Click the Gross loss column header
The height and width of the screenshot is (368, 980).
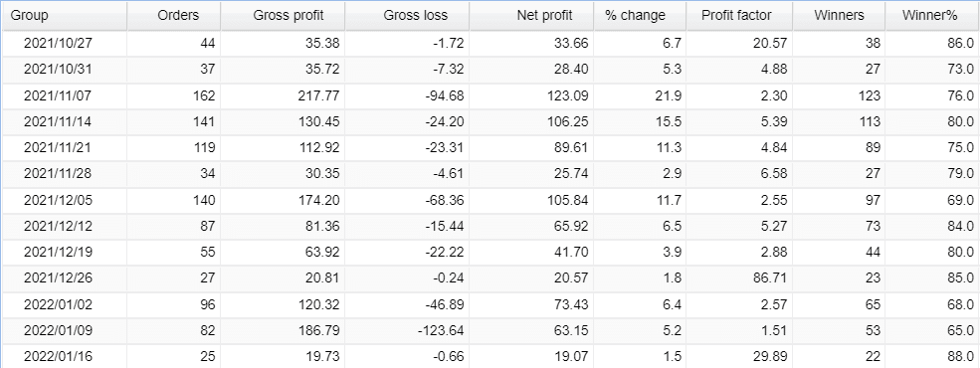pyautogui.click(x=407, y=16)
